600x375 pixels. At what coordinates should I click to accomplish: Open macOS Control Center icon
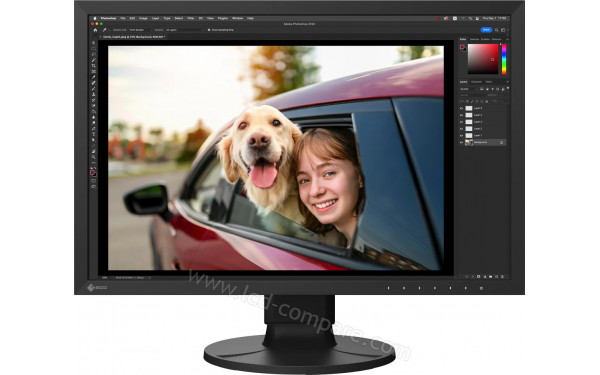coord(477,18)
